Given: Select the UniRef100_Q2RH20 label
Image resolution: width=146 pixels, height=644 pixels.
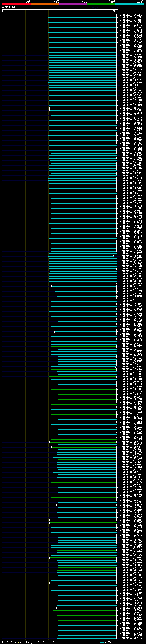Looking at the screenshot, I should tap(131, 334).
